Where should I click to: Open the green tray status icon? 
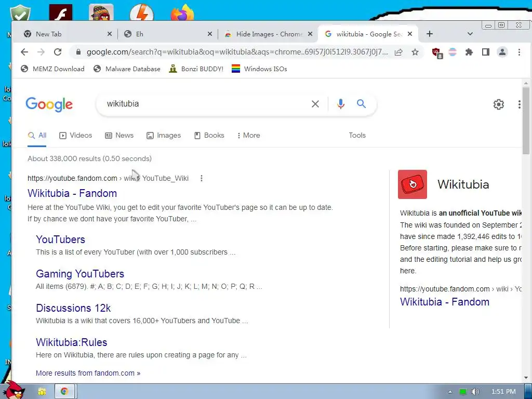(463, 392)
